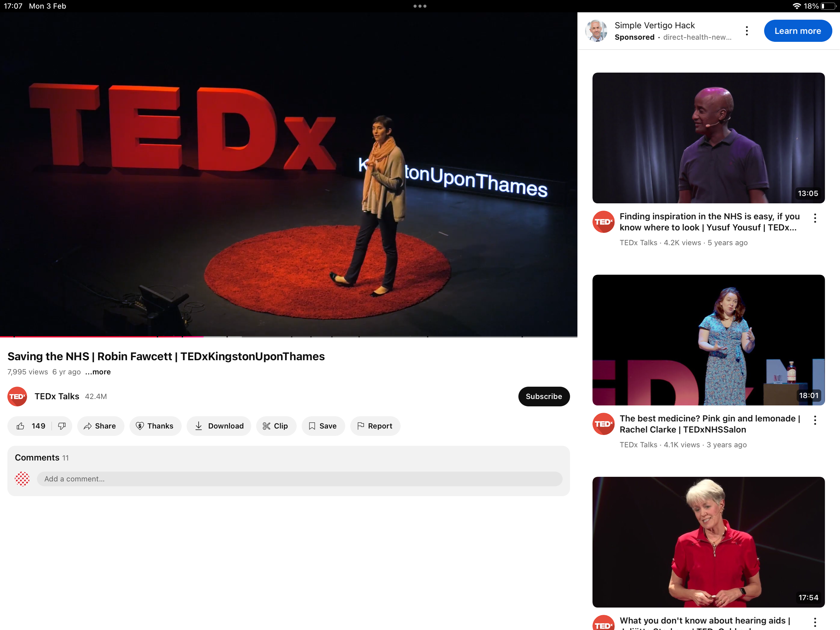840x630 pixels.
Task: Play the Yusuf Yousuf NHS video thumbnail
Action: pyautogui.click(x=709, y=138)
